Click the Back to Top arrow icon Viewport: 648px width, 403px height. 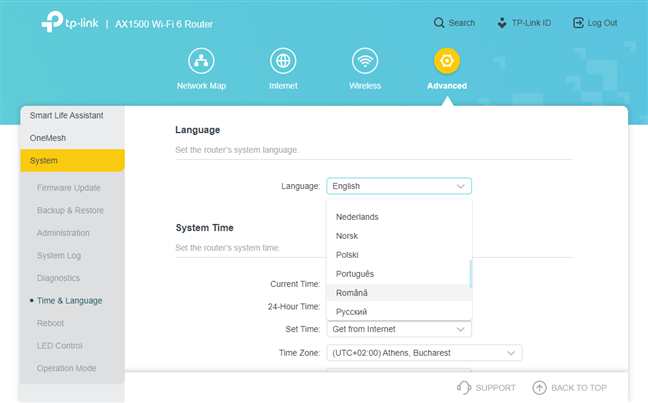[x=539, y=388]
